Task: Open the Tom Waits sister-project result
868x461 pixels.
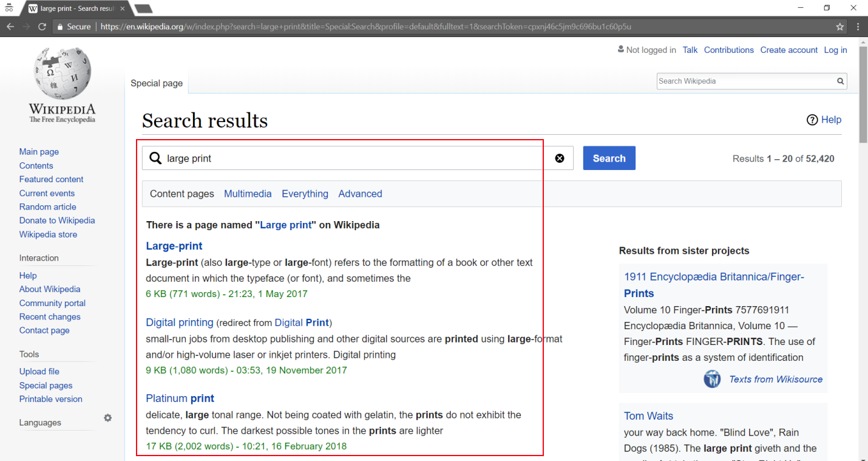Action: pyautogui.click(x=648, y=416)
